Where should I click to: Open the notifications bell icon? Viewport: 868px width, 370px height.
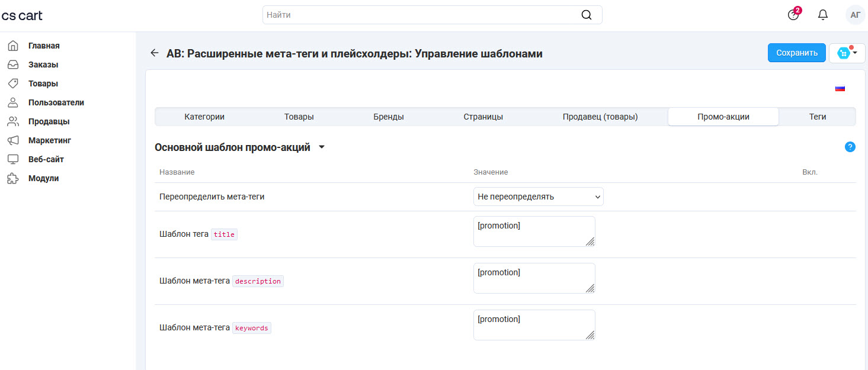tap(822, 14)
